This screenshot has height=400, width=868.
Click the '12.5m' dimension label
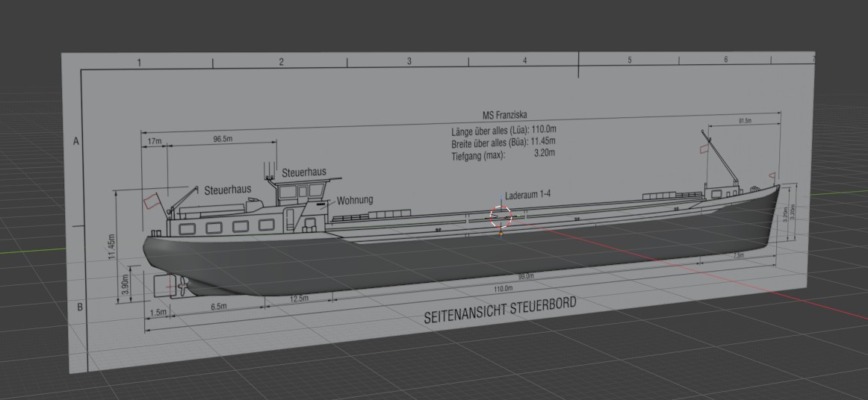point(299,299)
